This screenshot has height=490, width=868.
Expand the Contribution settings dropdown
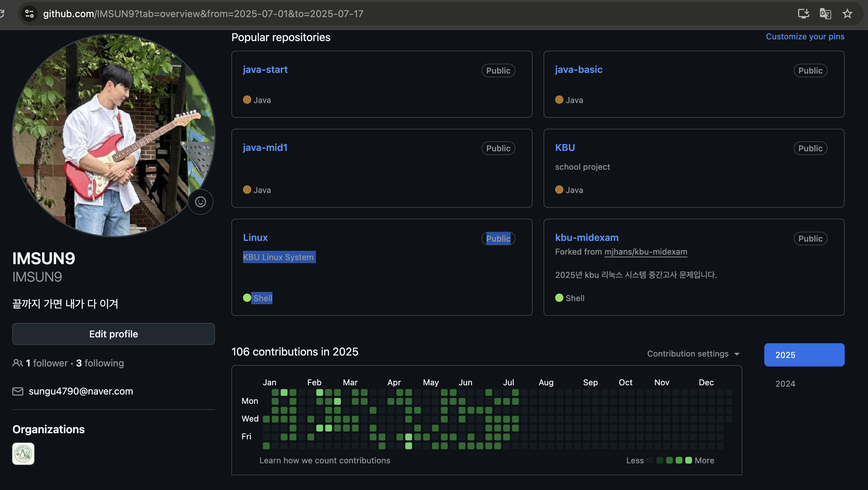(x=693, y=354)
